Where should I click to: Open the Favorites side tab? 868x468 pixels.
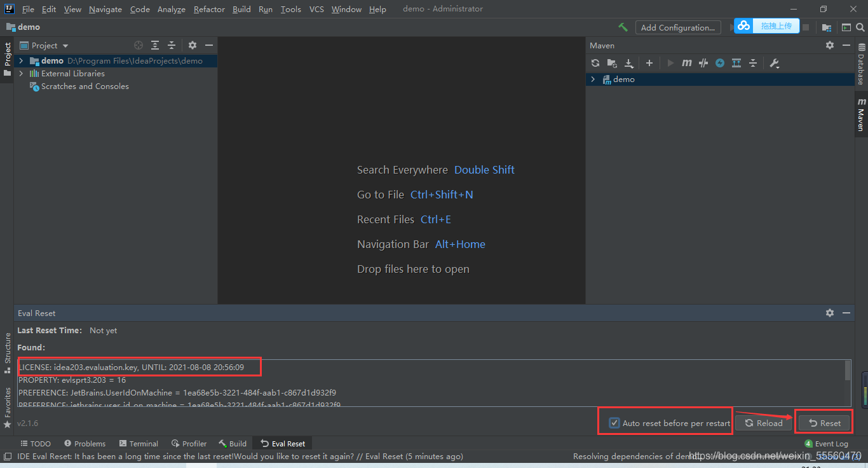tap(7, 407)
